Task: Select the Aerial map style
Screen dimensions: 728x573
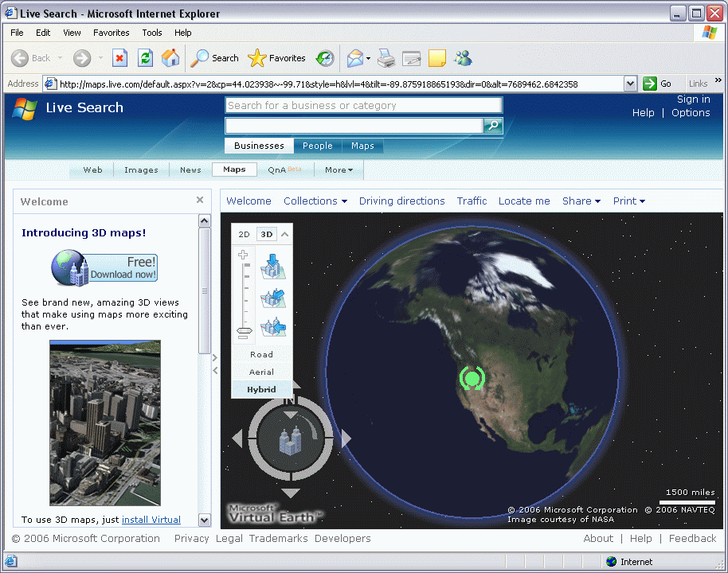Action: 261,372
